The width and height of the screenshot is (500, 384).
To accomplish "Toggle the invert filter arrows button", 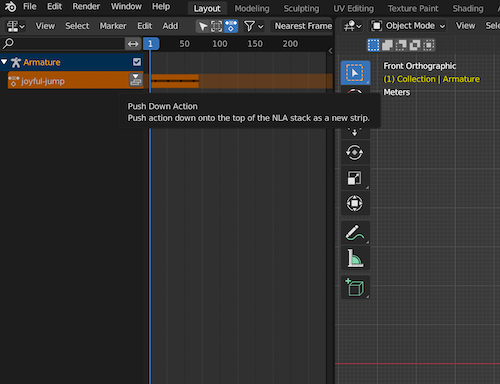I will (x=133, y=44).
